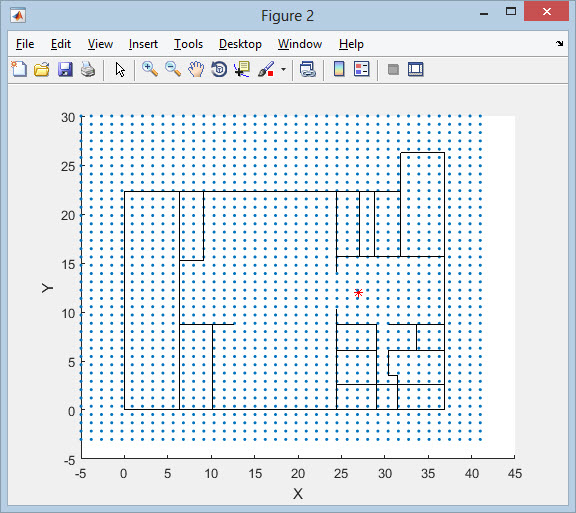Open a file with the folder icon
576x513 pixels.
click(x=42, y=69)
